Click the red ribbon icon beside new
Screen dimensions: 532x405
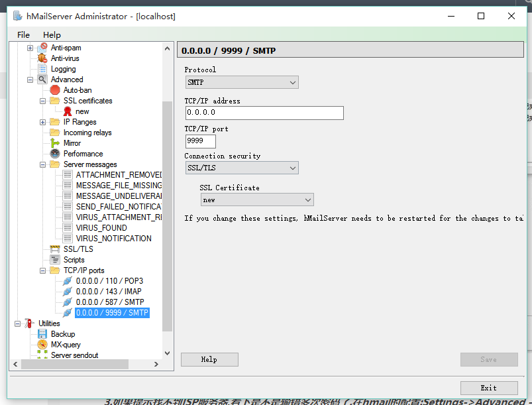[x=68, y=111]
